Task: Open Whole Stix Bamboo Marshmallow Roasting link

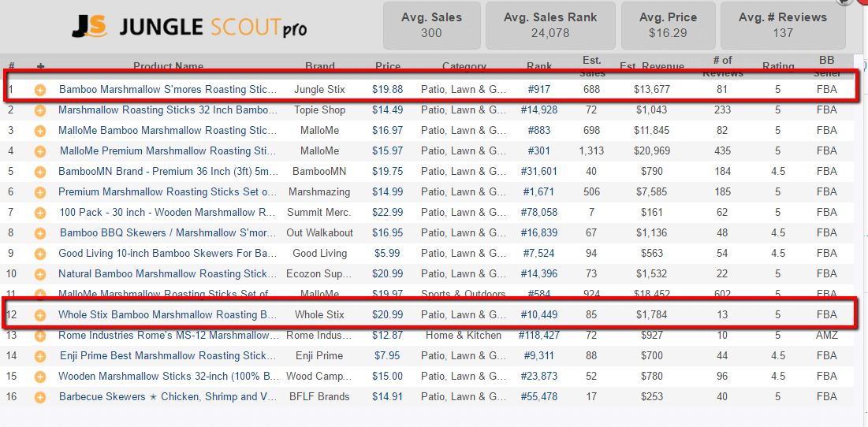Action: click(168, 315)
